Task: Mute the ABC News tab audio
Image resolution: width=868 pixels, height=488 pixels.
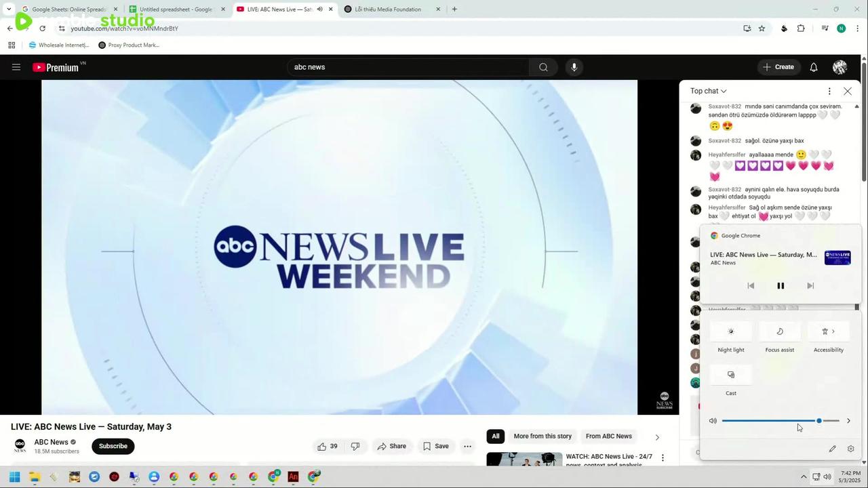Action: pos(319,9)
